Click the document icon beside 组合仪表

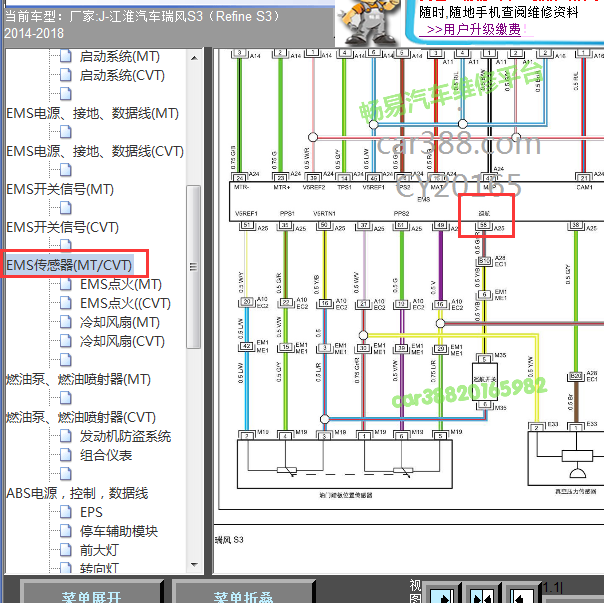click(66, 455)
